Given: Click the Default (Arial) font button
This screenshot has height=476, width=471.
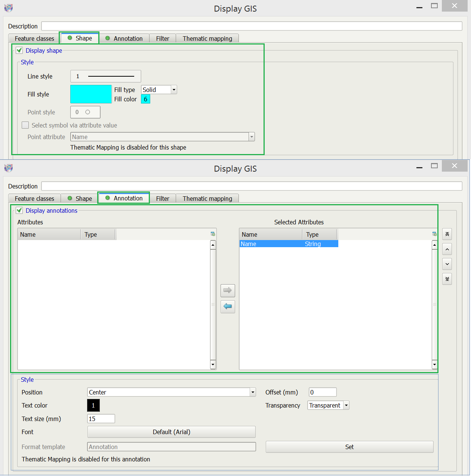Looking at the screenshot, I should [x=171, y=432].
